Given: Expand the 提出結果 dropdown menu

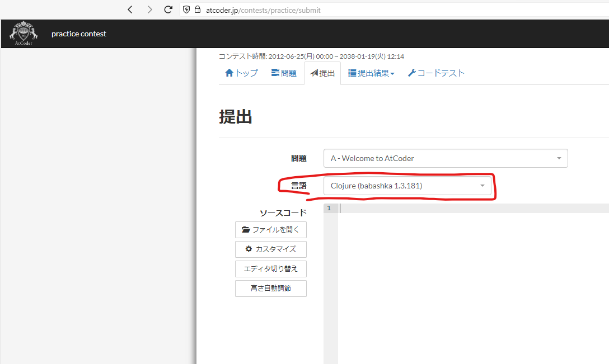Looking at the screenshot, I should [x=371, y=73].
